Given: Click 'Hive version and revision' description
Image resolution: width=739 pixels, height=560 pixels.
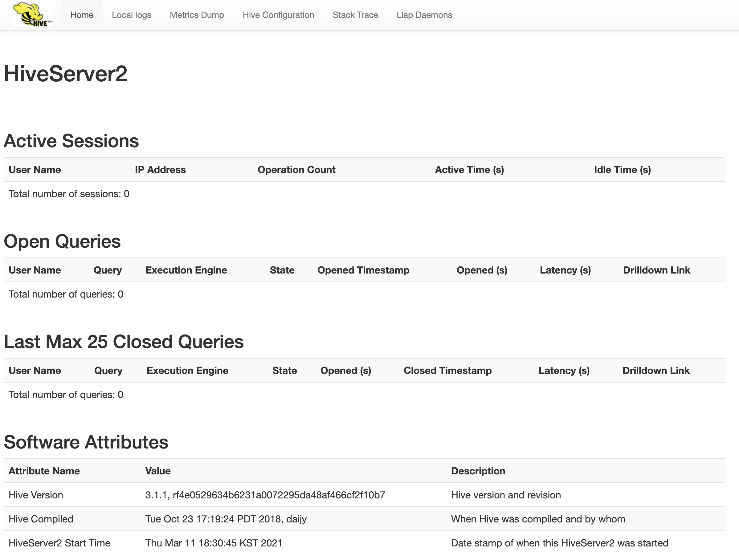Looking at the screenshot, I should click(506, 495).
